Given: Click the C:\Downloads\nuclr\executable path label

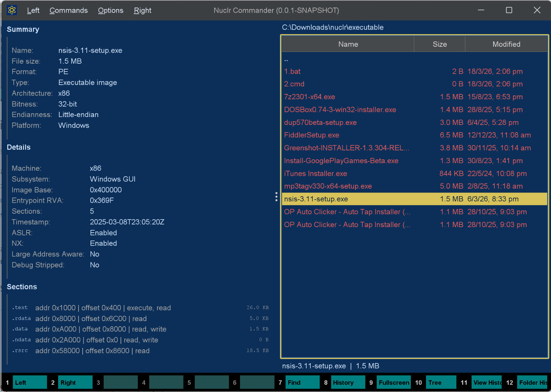Looking at the screenshot, I should pyautogui.click(x=333, y=28).
